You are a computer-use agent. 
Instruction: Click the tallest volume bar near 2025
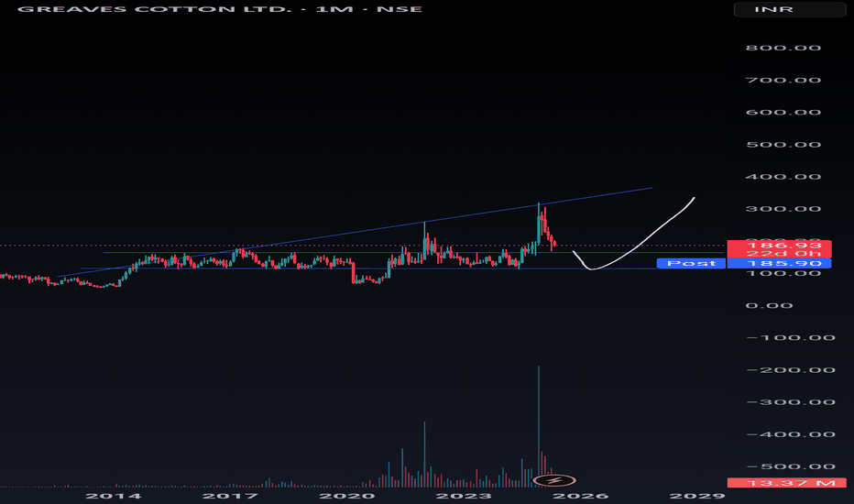pos(539,425)
